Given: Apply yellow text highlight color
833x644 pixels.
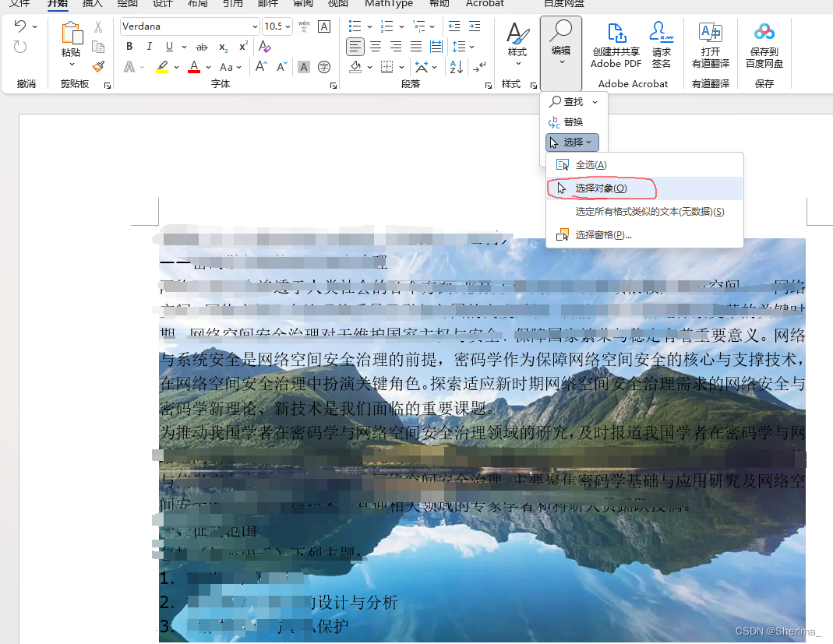Looking at the screenshot, I should coord(162,67).
